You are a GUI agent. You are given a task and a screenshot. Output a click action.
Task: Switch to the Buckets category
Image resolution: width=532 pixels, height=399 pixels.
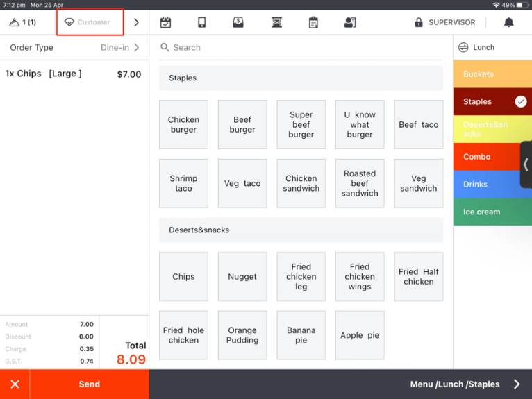coord(492,74)
